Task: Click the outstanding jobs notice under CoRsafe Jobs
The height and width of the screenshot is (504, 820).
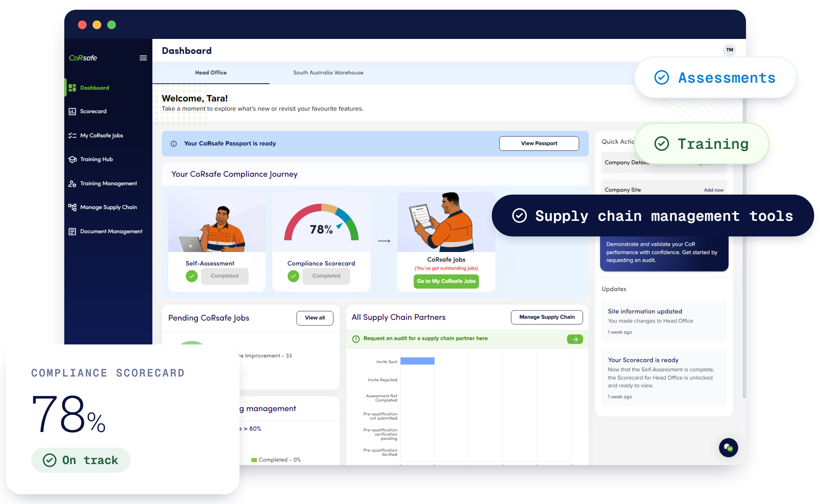Action: click(446, 268)
